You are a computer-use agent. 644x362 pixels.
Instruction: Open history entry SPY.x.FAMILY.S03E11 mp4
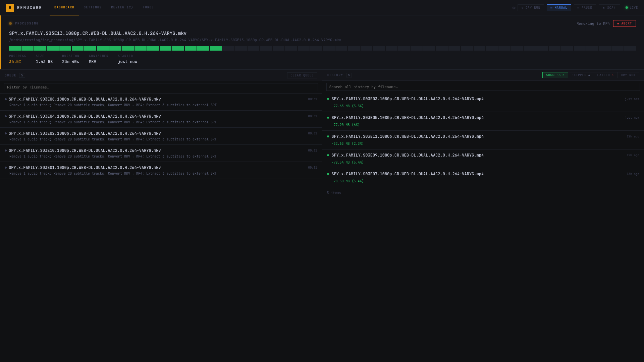[483, 140]
